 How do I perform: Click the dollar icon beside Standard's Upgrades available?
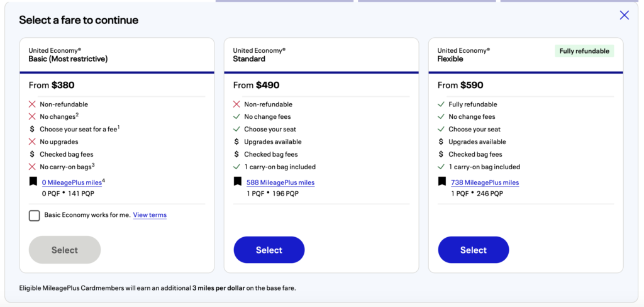tap(236, 142)
